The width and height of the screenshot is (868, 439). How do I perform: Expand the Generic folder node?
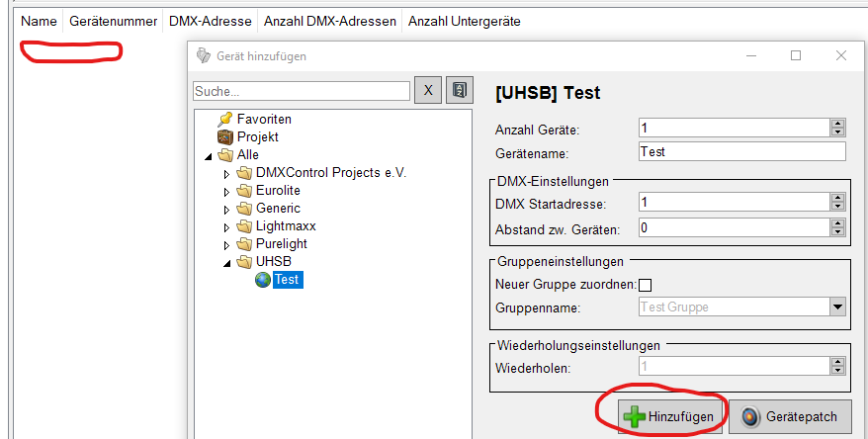pyautogui.click(x=226, y=209)
